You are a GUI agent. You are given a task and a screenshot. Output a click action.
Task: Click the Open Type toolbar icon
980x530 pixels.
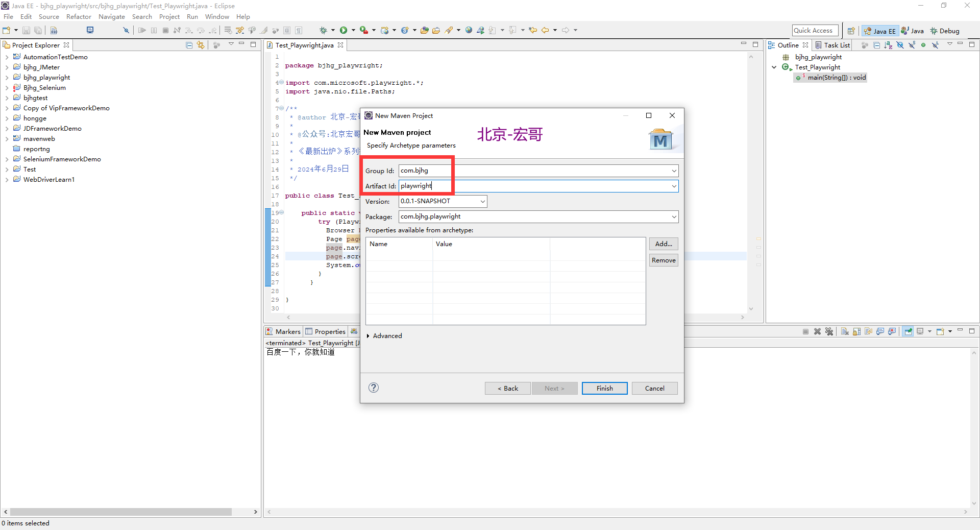pos(425,30)
